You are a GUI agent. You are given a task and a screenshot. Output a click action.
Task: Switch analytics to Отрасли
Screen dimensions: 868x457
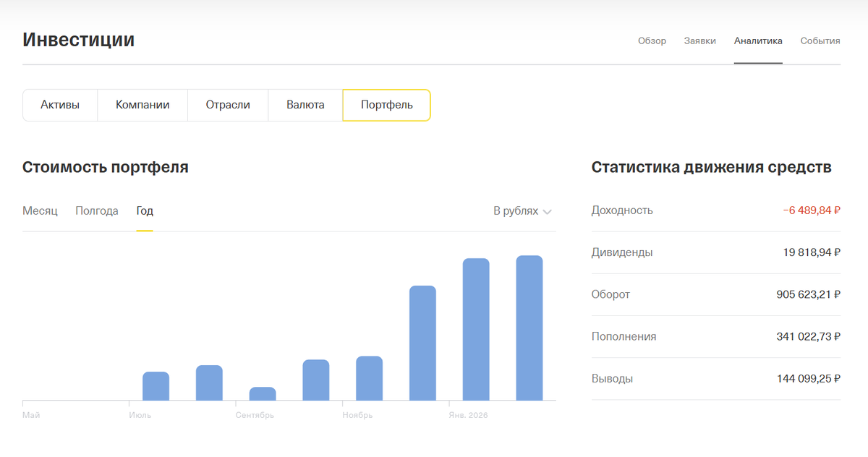click(x=228, y=105)
